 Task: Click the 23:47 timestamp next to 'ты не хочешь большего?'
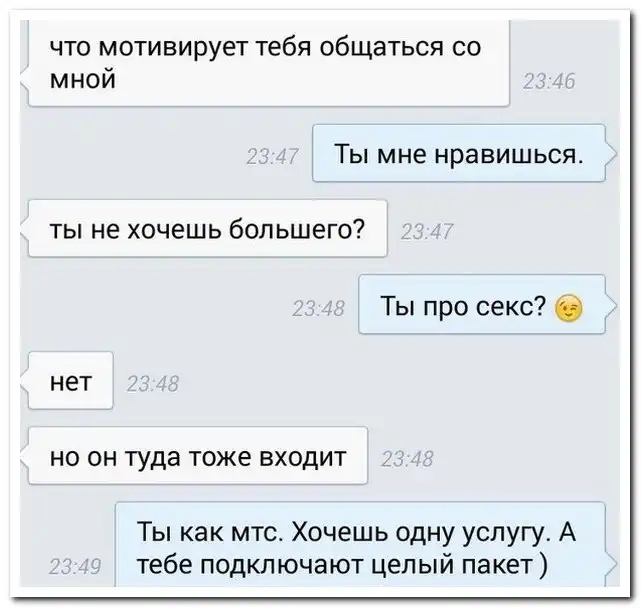tap(427, 231)
